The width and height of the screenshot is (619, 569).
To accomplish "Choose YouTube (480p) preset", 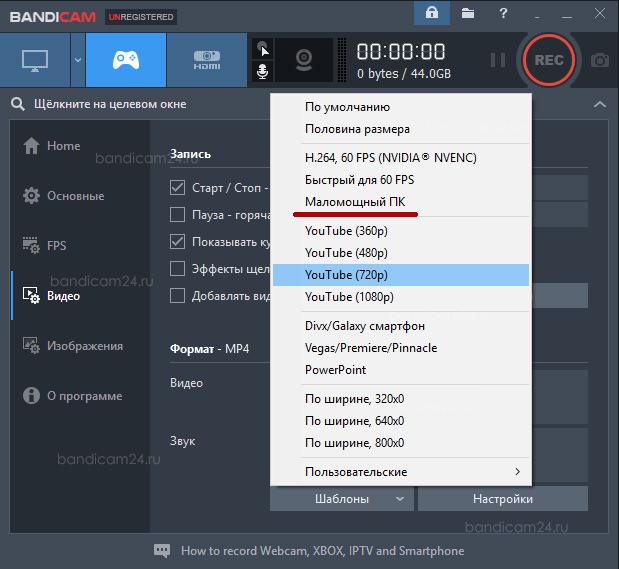I will (x=401, y=253).
